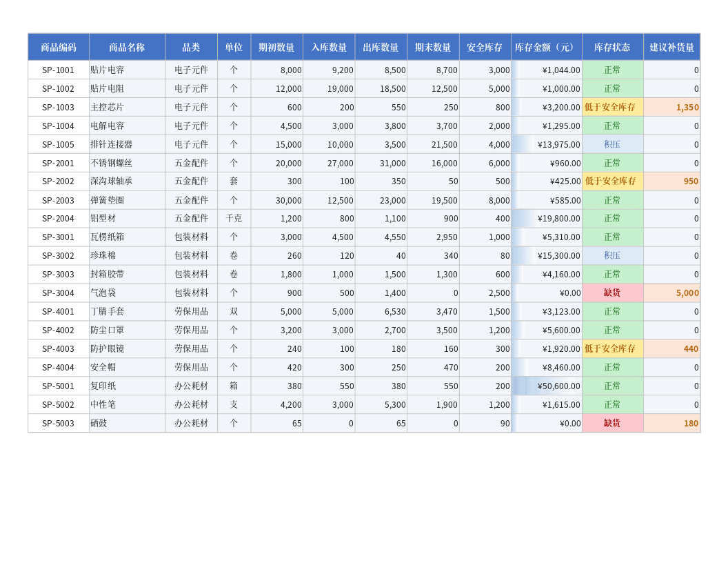The image size is (728, 563).
Task: Select the 硒鼓 product name cell
Action: pyautogui.click(x=128, y=423)
